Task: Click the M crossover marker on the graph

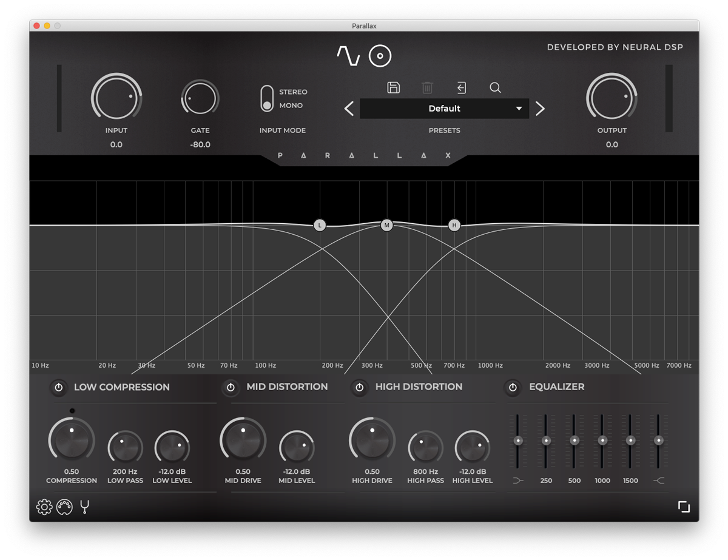Action: [386, 224]
